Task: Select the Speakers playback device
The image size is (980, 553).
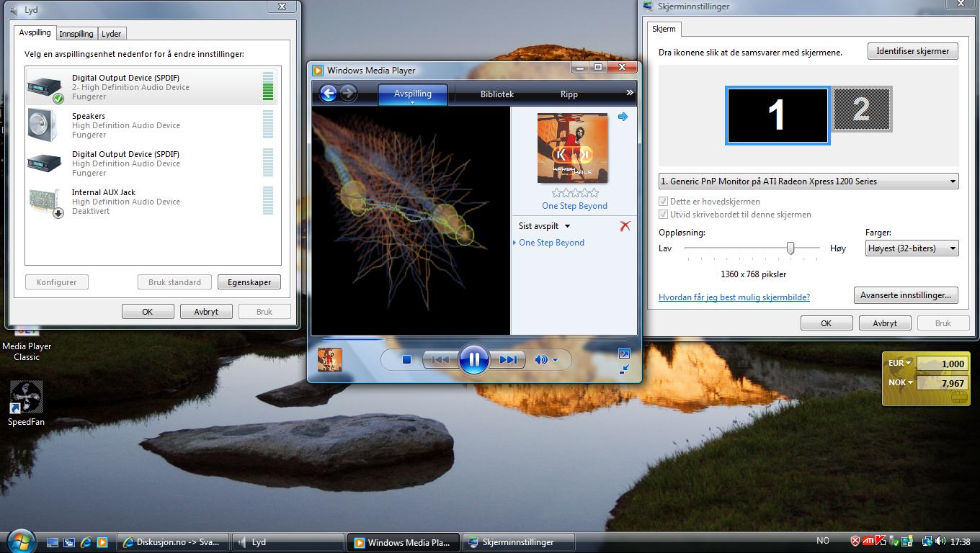Action: [152, 125]
